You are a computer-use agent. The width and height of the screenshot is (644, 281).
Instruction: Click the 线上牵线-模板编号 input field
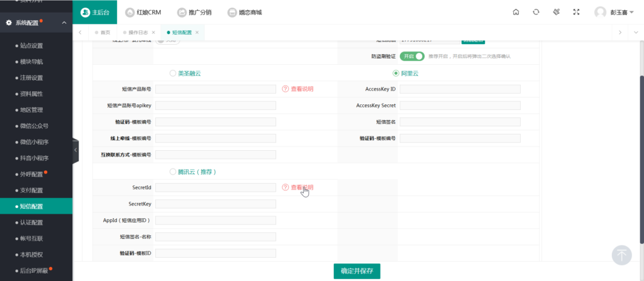216,138
